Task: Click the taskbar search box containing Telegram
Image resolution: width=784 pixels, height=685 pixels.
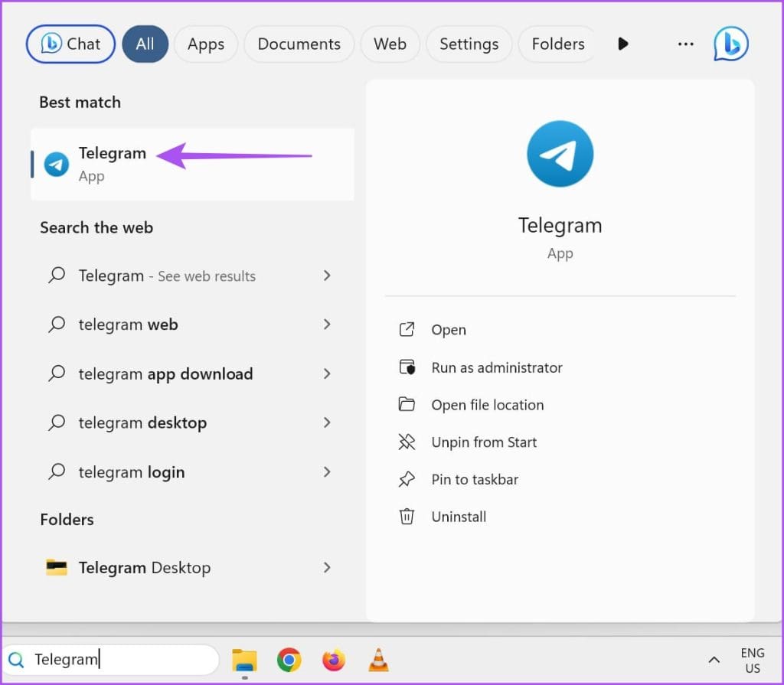Action: [x=111, y=660]
